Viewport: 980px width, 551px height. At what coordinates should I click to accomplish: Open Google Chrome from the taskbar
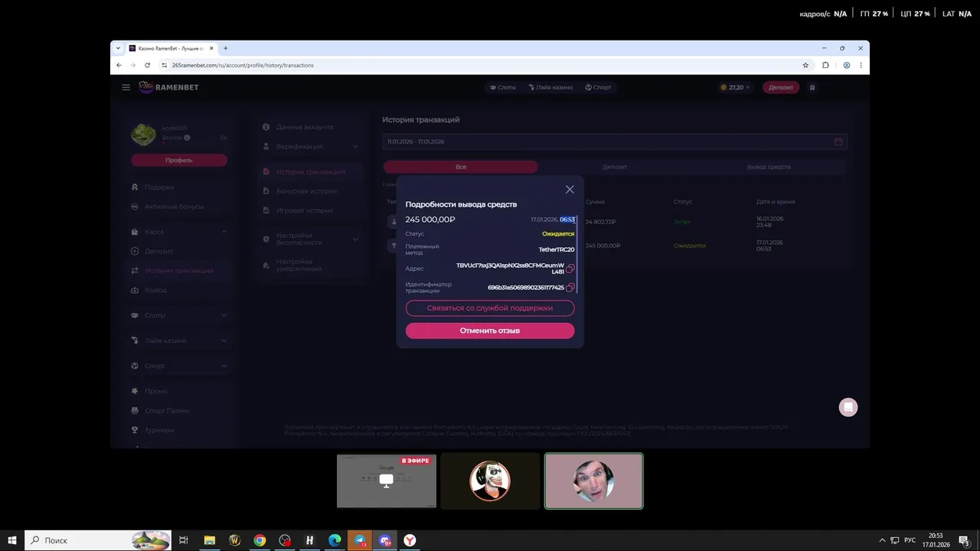tap(260, 540)
